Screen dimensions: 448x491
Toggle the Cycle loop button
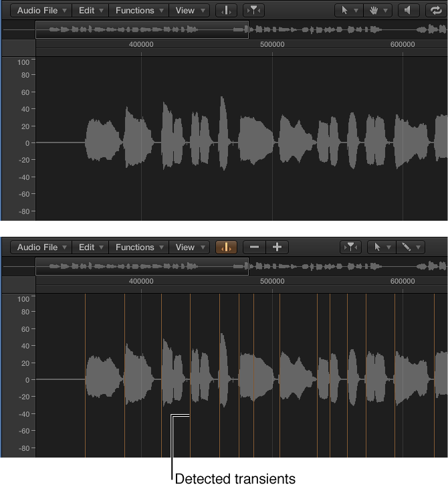(x=436, y=11)
